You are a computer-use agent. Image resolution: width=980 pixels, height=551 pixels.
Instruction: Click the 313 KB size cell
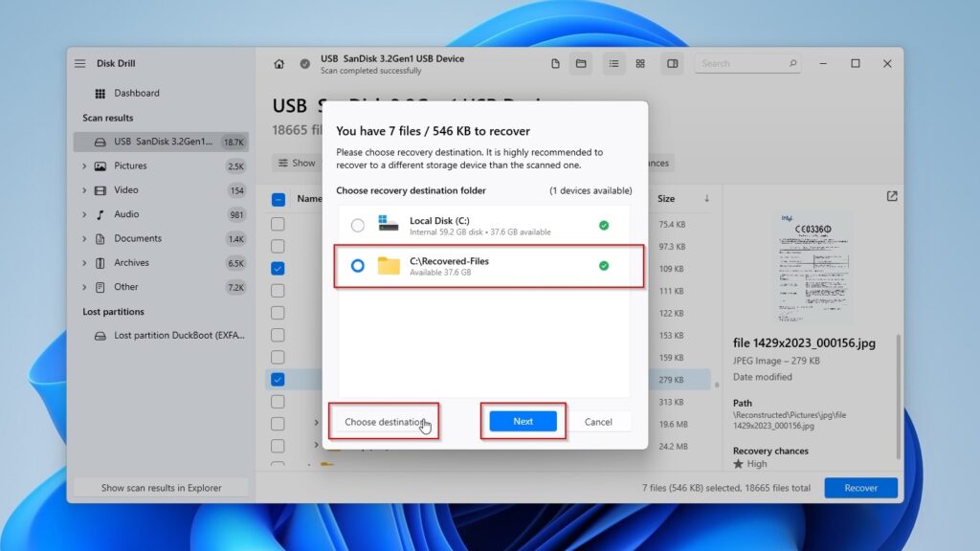tap(671, 402)
